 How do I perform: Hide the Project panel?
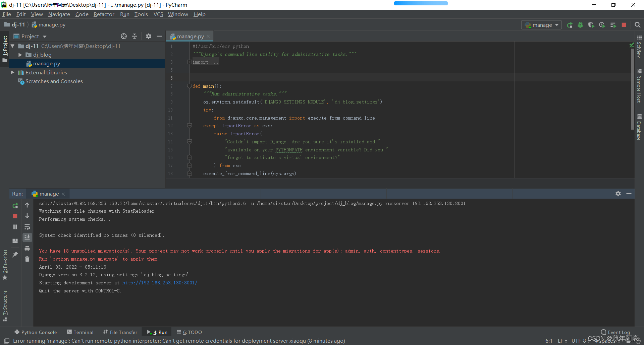[159, 36]
